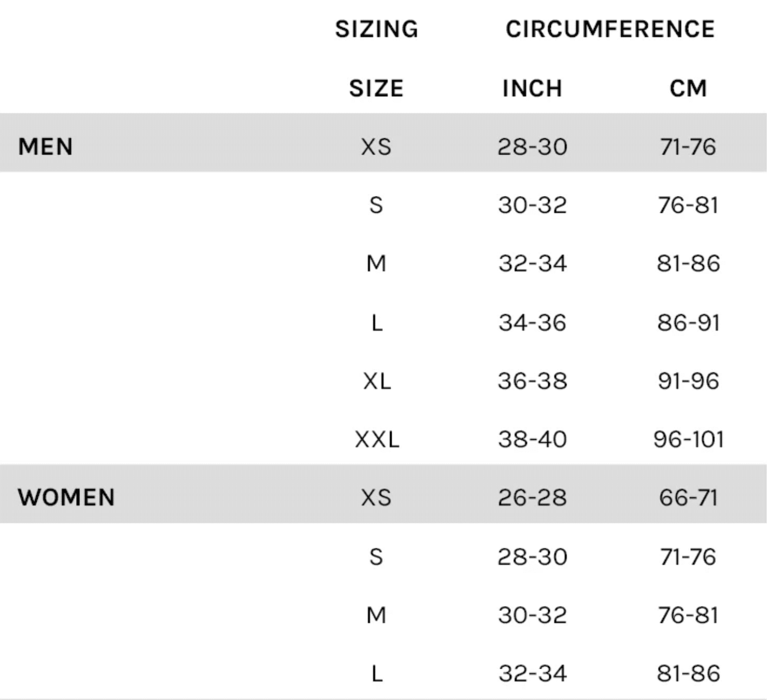This screenshot has height=700, width=767.
Task: Click the 38-40 inch value
Action: pyautogui.click(x=532, y=439)
